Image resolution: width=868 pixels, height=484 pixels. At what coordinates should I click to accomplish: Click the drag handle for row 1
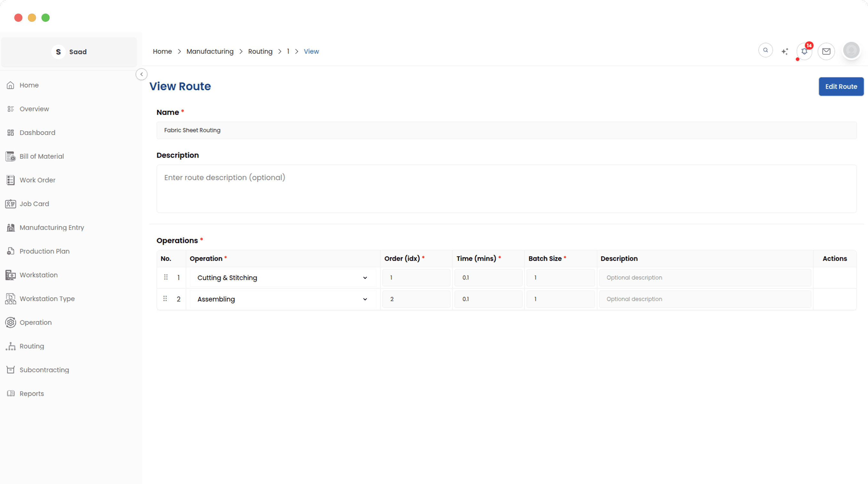[166, 277]
